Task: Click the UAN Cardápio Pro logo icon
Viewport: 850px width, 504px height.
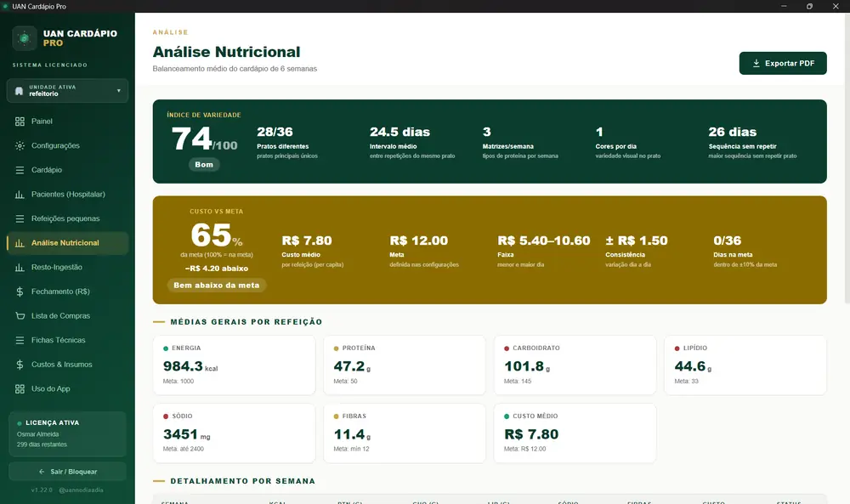Action: tap(25, 38)
